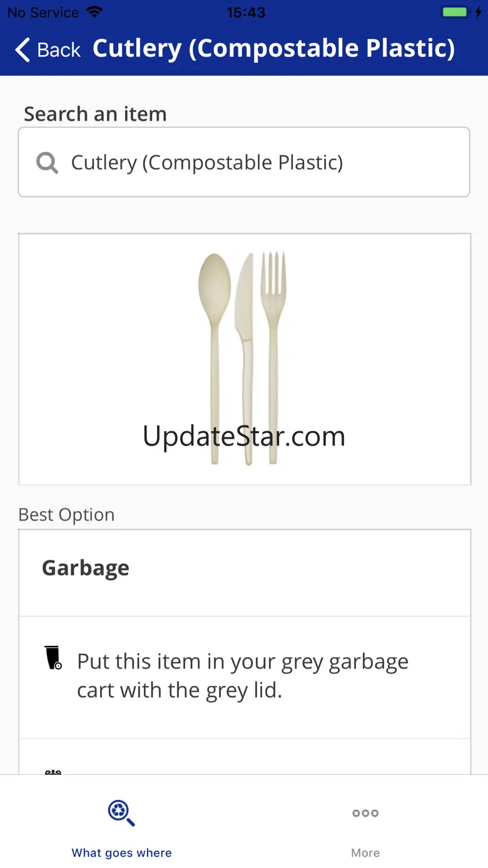Open the What goes where tab

tap(122, 822)
